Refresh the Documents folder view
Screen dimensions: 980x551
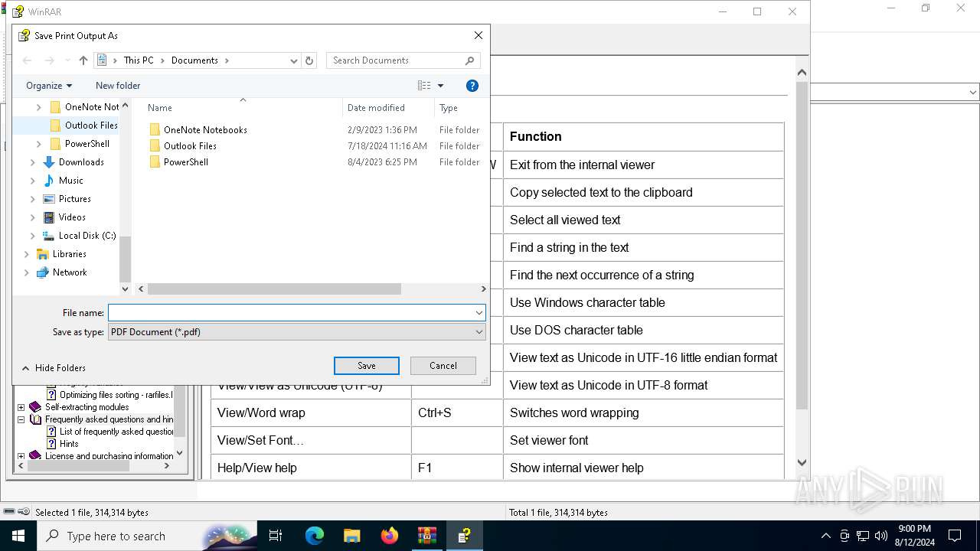click(309, 60)
